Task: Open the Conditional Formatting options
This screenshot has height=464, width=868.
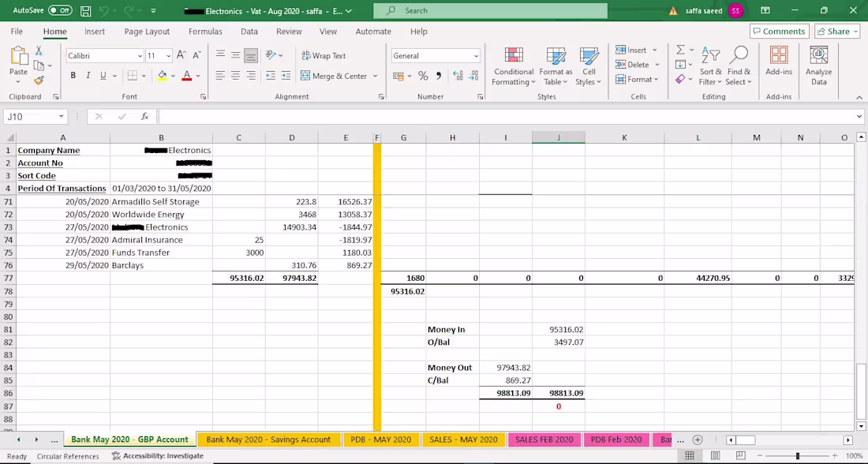Action: (x=513, y=66)
